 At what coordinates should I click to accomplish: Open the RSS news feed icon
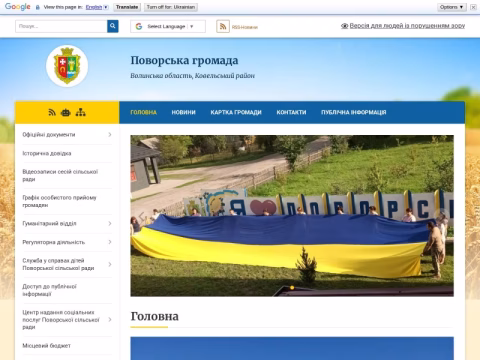(223, 26)
